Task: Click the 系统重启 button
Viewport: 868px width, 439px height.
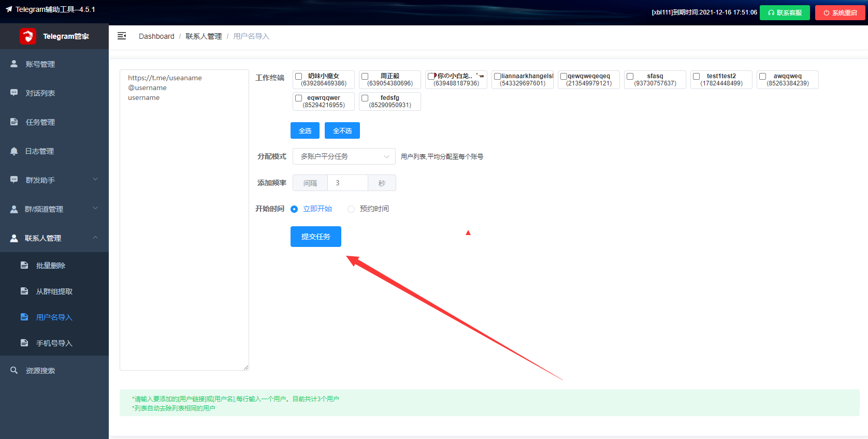Action: click(x=840, y=13)
